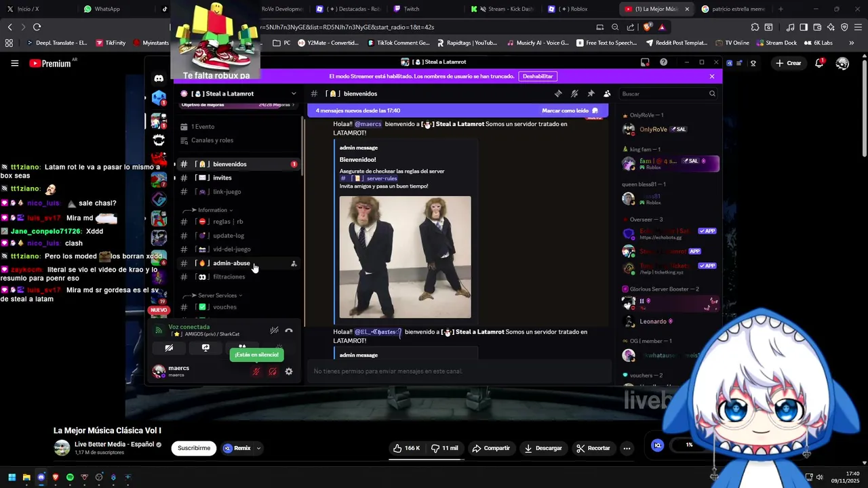Collapse the Information category
This screenshot has width=868, height=488.
click(x=212, y=210)
